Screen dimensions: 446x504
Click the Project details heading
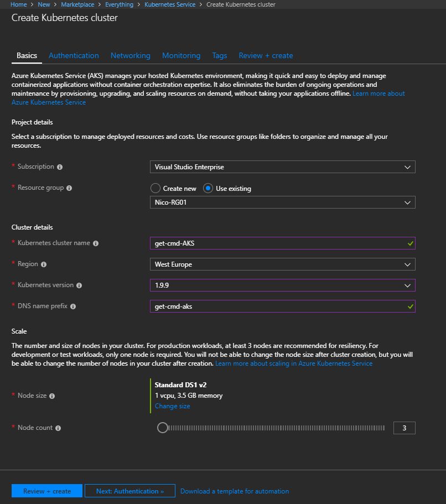tap(32, 122)
